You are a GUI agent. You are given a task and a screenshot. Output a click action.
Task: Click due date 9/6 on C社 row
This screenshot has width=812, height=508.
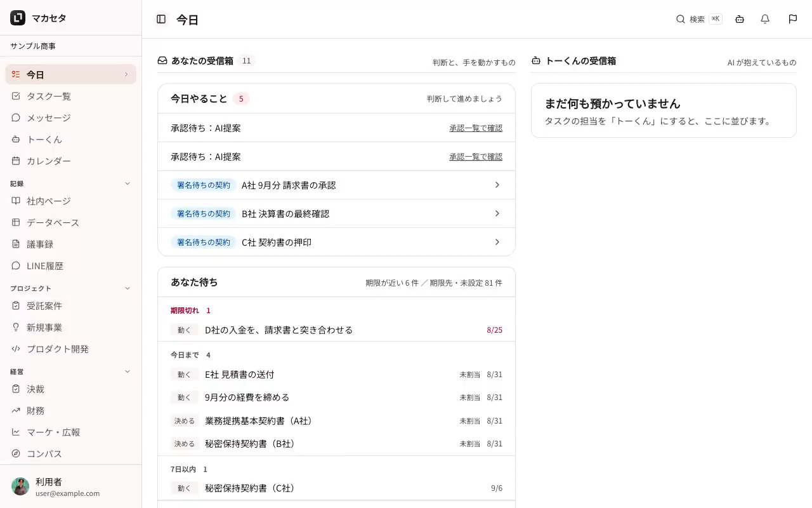coord(497,488)
